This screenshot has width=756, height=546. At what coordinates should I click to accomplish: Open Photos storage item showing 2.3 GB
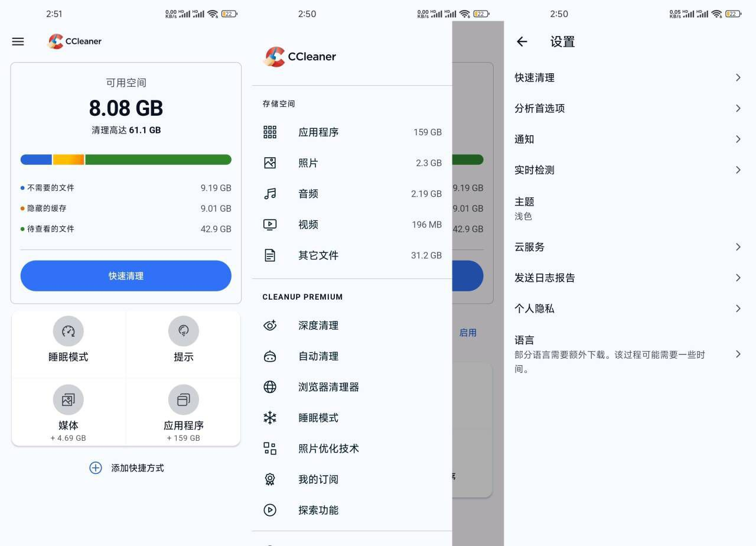point(351,163)
